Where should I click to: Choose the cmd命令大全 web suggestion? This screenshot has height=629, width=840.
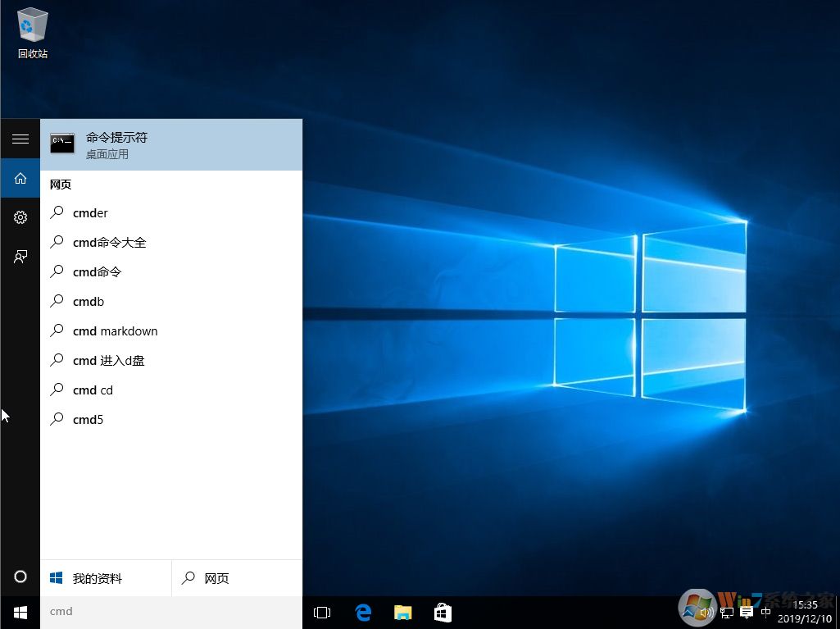click(108, 242)
